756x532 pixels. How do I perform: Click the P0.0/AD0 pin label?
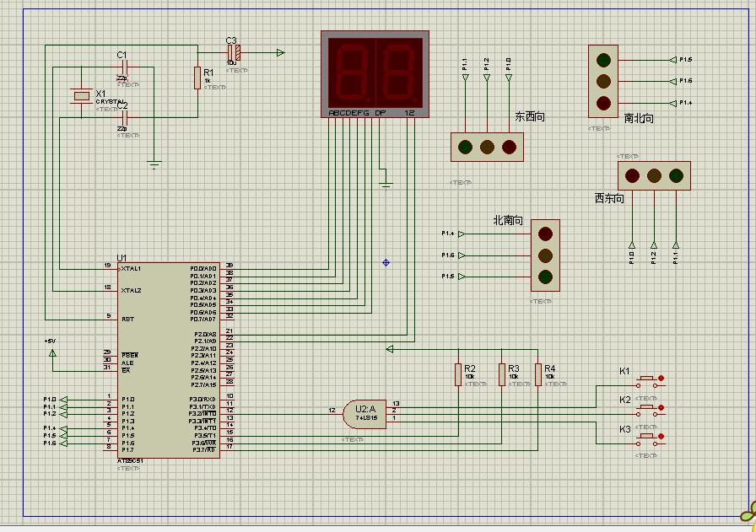[x=203, y=269]
